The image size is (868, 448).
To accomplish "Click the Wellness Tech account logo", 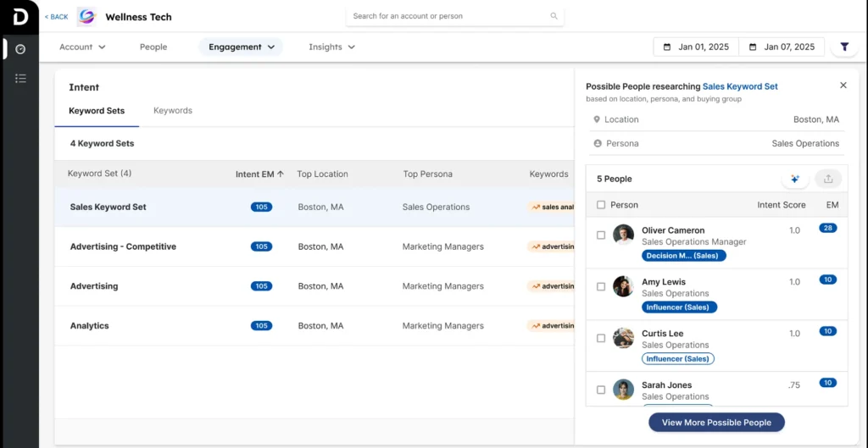I will (x=86, y=17).
